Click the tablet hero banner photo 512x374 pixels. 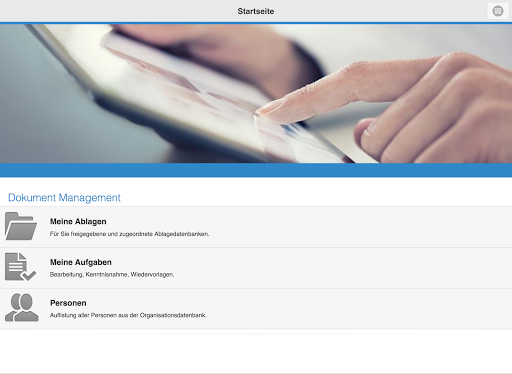256,93
